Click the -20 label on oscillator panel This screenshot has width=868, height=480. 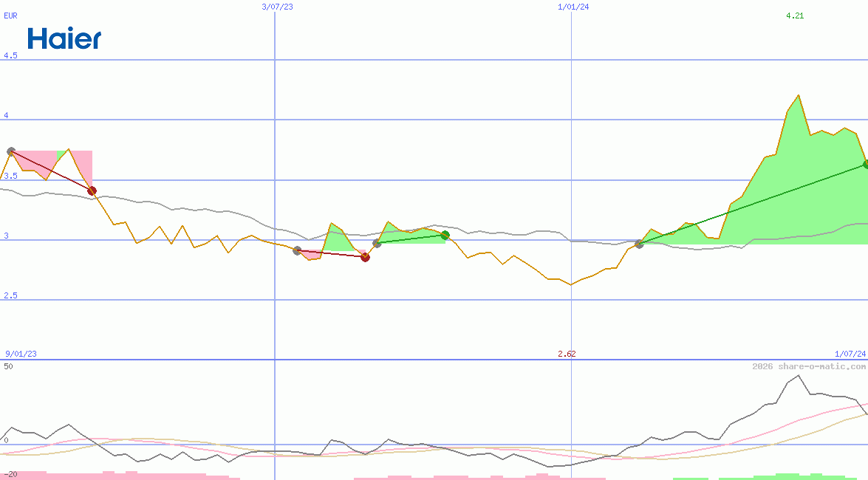point(10,473)
